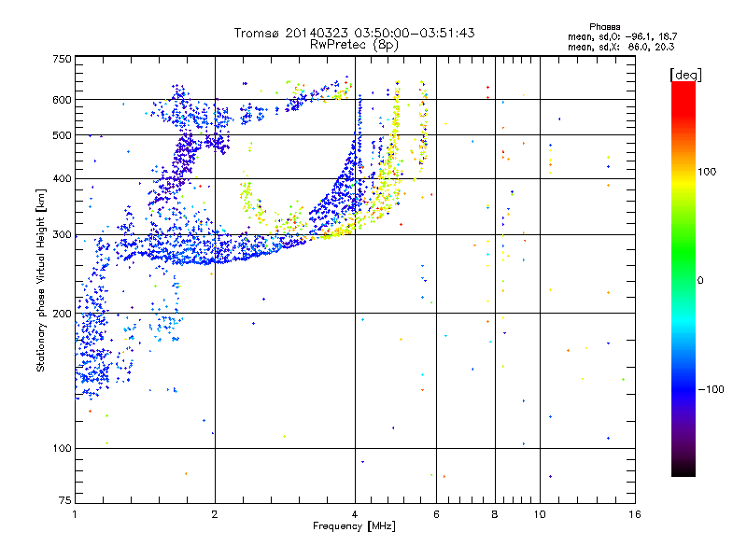Click the y-axis label "400"

tap(62, 178)
